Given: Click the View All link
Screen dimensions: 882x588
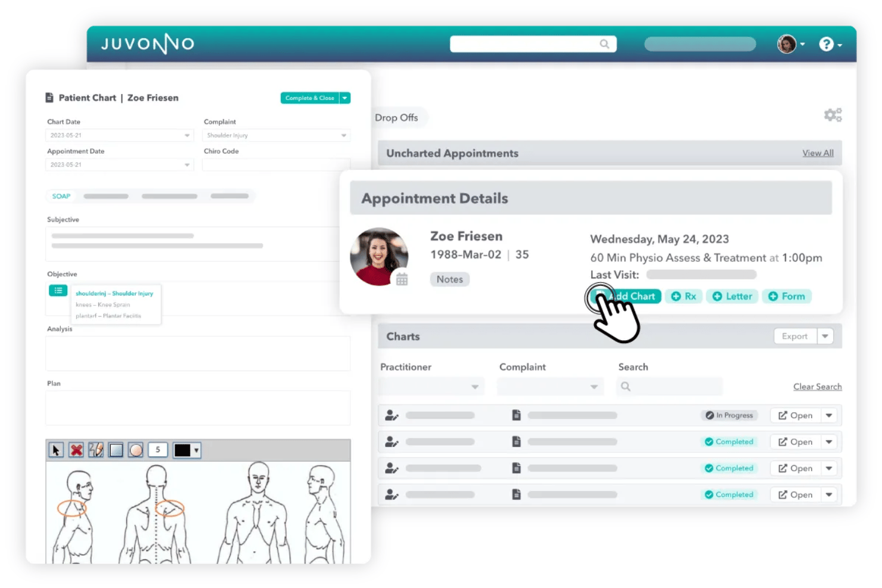Looking at the screenshot, I should point(818,153).
